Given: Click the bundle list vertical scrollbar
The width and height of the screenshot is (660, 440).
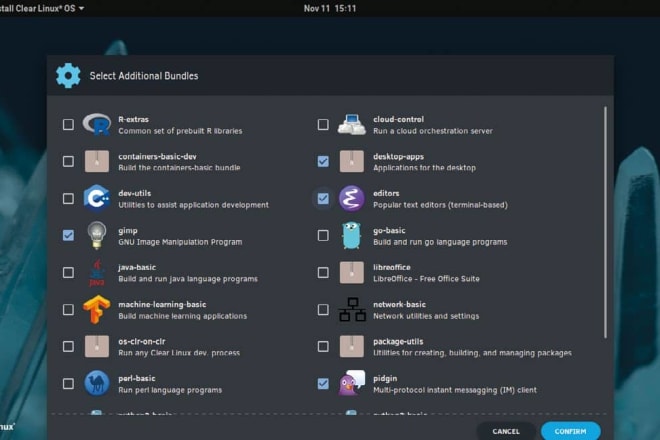Looking at the screenshot, I should click(605, 222).
